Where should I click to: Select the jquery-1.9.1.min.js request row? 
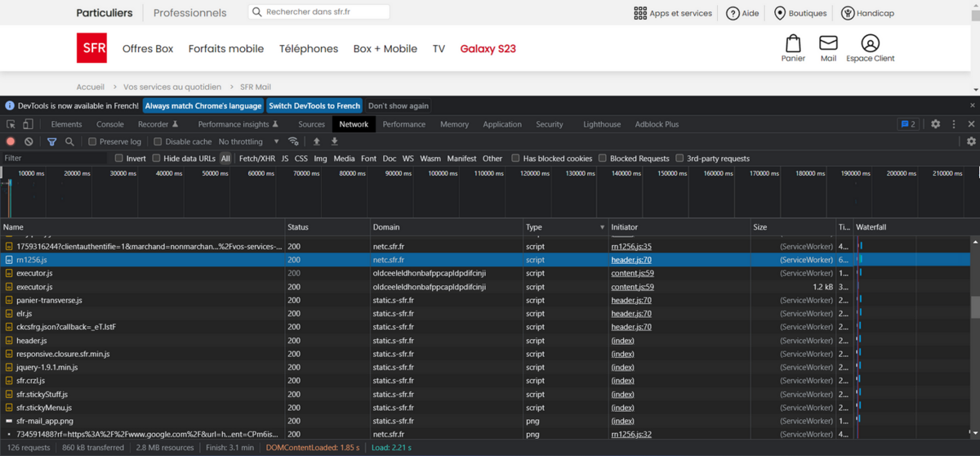pyautogui.click(x=485, y=367)
